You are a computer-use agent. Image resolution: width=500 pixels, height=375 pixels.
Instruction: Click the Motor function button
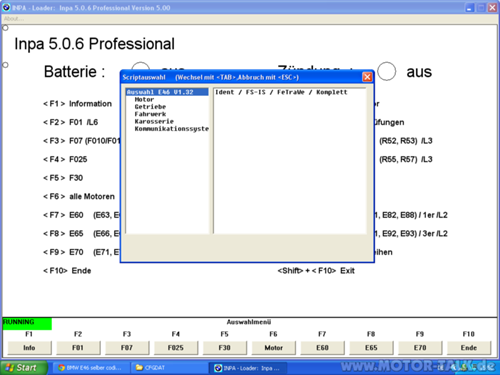(x=273, y=348)
